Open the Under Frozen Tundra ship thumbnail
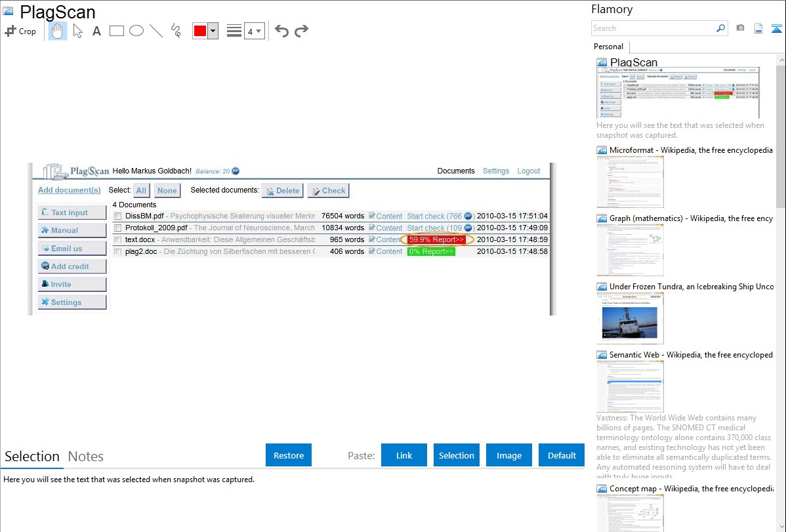786x532 pixels. pyautogui.click(x=630, y=318)
